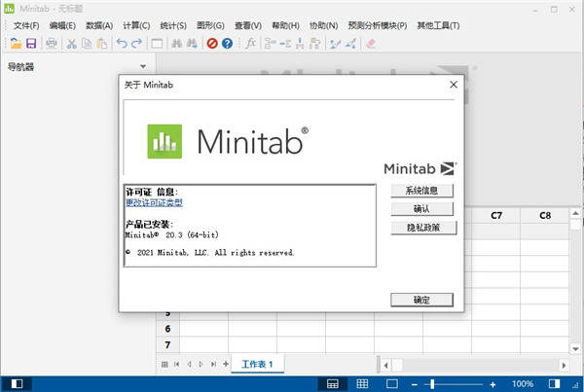Open the 查看(V) menu
Viewport: 584px width, 392px height.
(247, 25)
